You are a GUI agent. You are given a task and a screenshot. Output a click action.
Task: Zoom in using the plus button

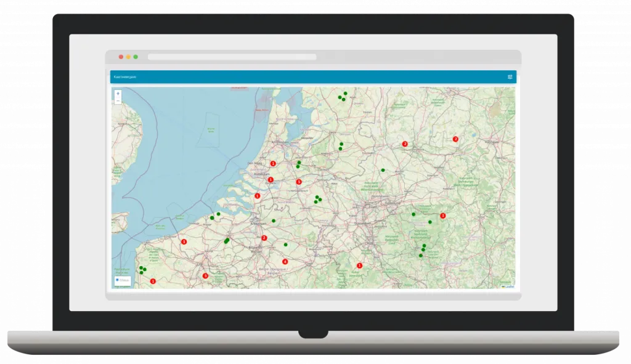pos(118,94)
